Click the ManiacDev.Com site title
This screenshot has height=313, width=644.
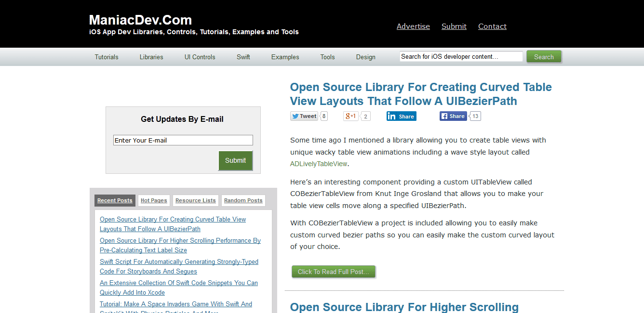tap(140, 20)
